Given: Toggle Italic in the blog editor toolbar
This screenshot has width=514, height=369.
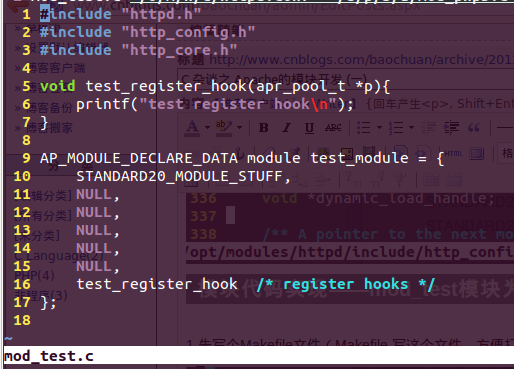Looking at the screenshot, I should pyautogui.click(x=286, y=128).
